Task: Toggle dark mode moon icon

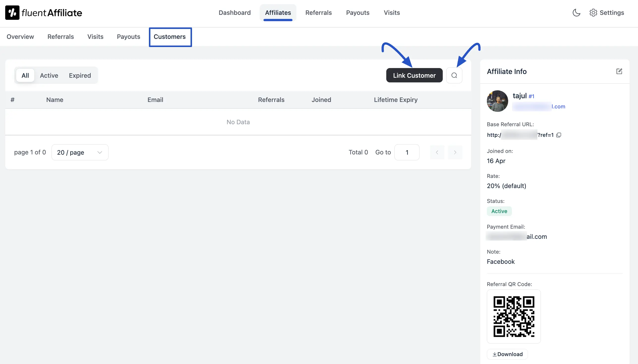Action: tap(576, 13)
